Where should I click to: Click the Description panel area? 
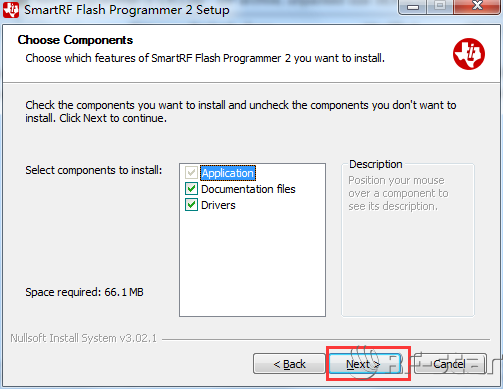coord(408,240)
